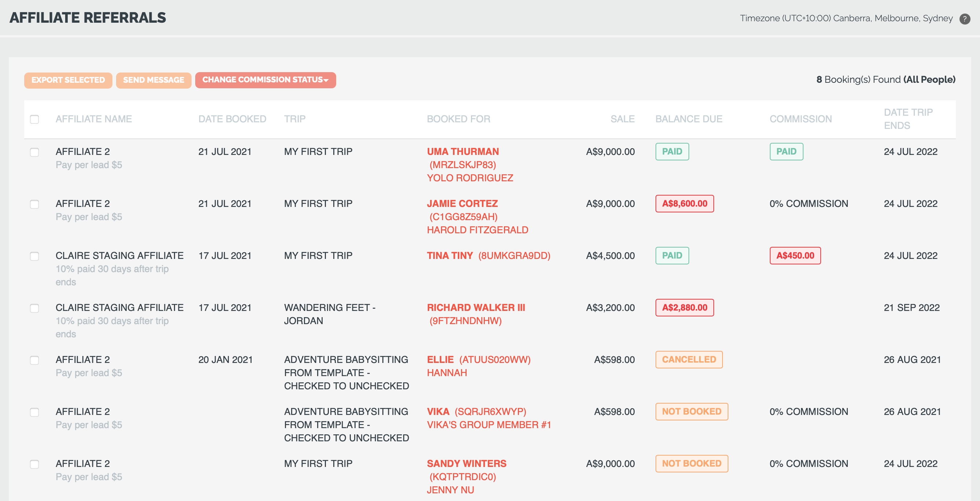Click the 21 SEP 2022 trip end date
The height and width of the screenshot is (501, 980).
[912, 308]
